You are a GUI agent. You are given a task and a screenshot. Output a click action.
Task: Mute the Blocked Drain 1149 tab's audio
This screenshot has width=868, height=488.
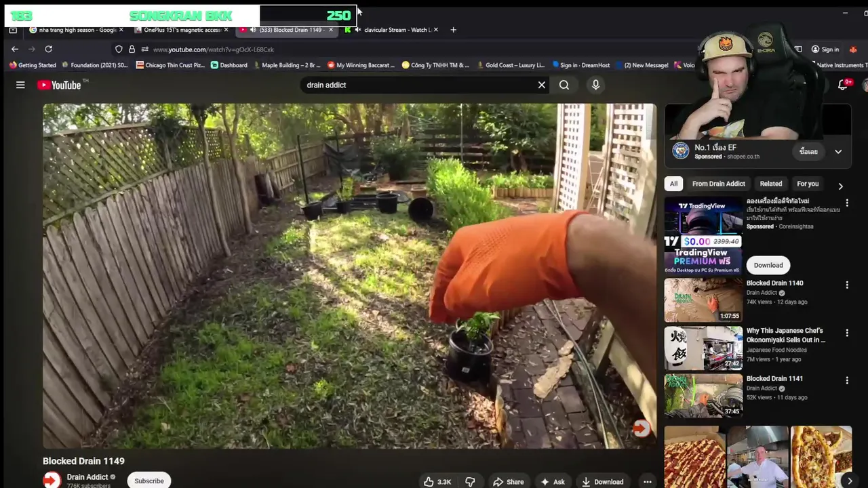tap(253, 30)
